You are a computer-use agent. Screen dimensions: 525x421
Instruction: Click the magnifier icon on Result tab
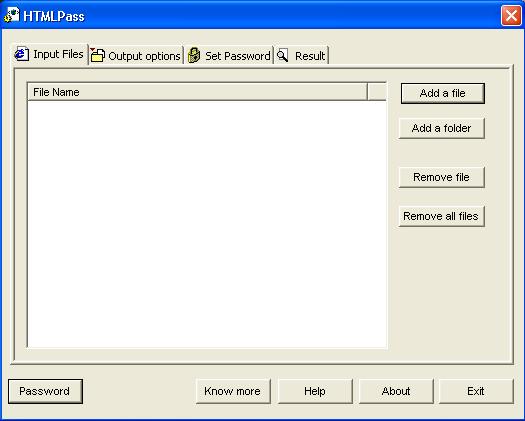282,56
